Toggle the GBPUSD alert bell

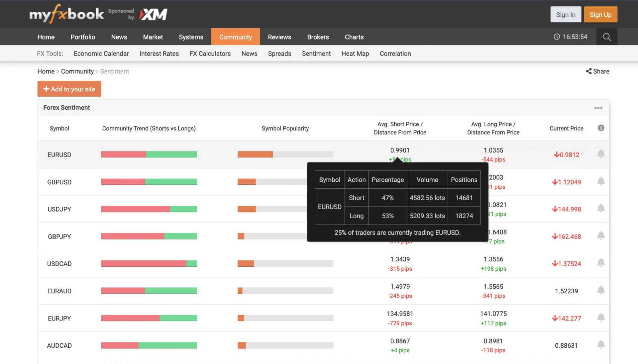pyautogui.click(x=601, y=181)
